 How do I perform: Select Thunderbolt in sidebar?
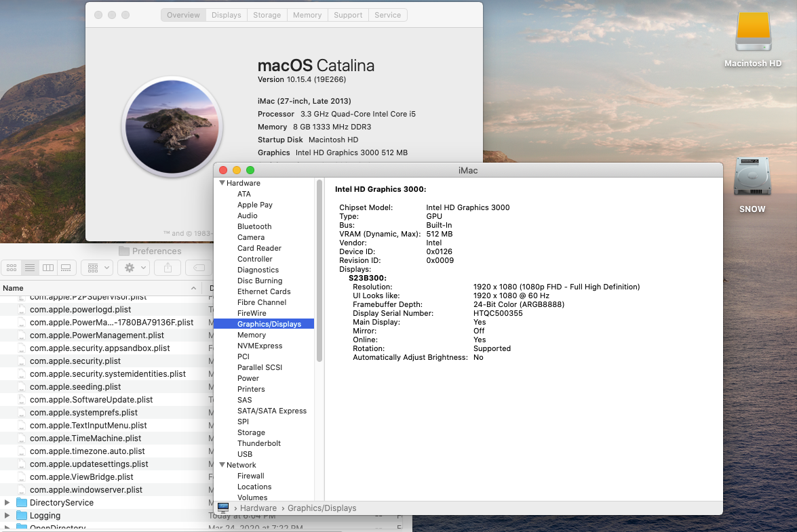click(x=258, y=443)
